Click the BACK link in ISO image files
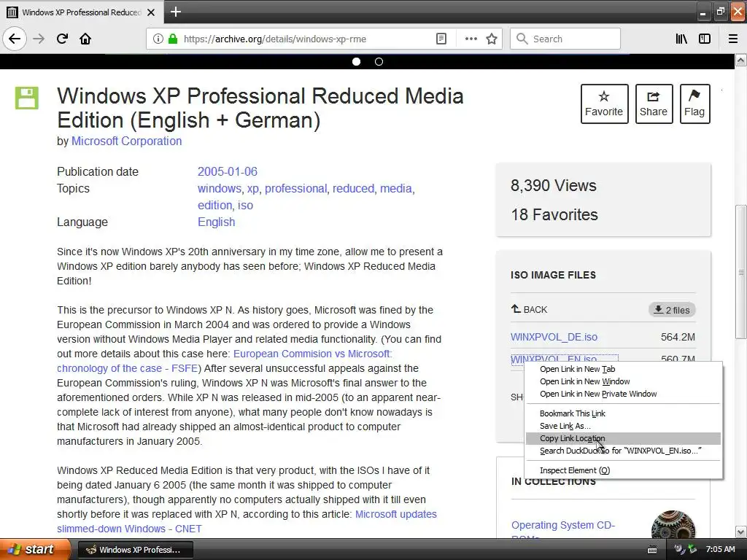The height and width of the screenshot is (560, 747). (530, 309)
